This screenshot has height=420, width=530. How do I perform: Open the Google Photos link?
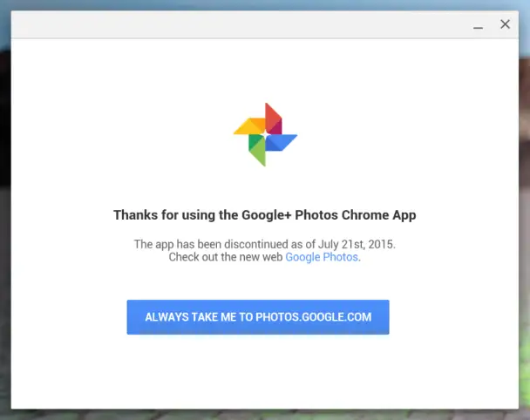click(322, 257)
